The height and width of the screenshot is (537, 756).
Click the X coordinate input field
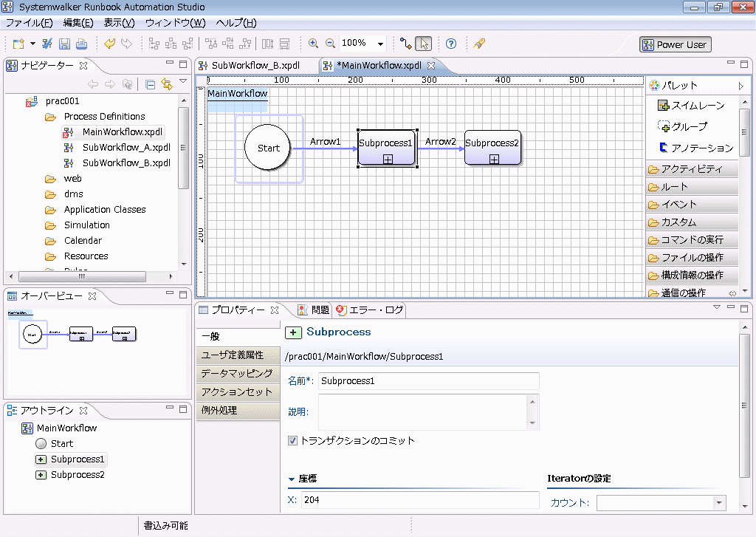point(420,500)
